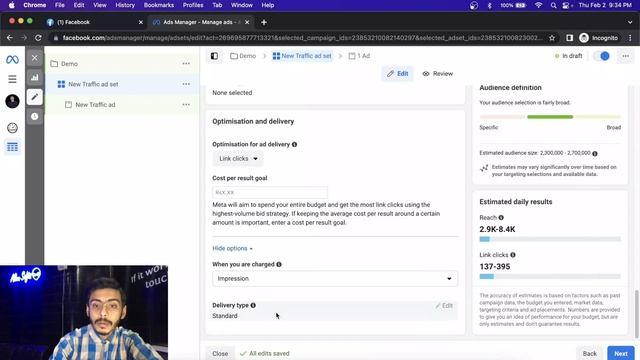Open info tooltip for When you are charged
640x360 pixels.
pos(279,264)
